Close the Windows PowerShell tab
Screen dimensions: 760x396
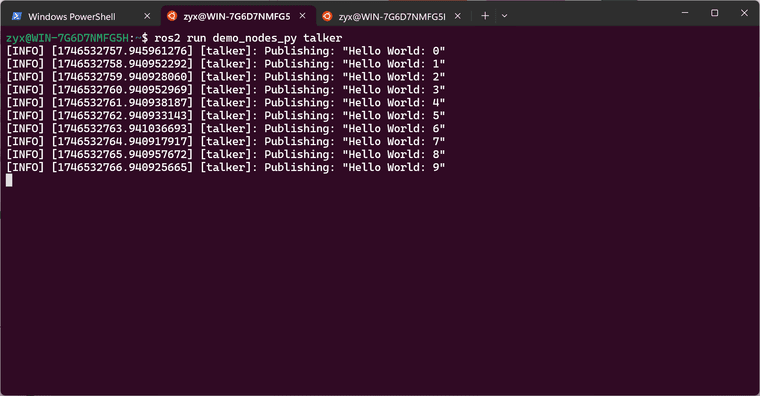147,16
